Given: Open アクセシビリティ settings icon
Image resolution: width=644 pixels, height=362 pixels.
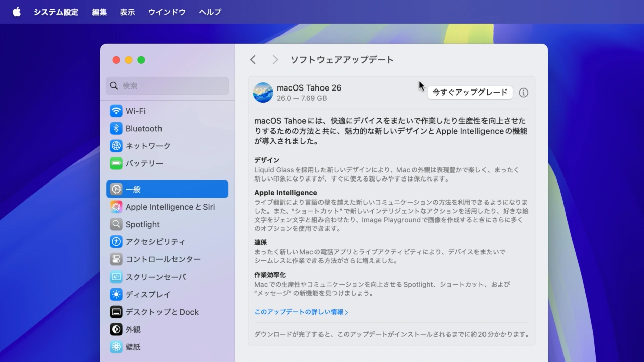Looking at the screenshot, I should [116, 242].
